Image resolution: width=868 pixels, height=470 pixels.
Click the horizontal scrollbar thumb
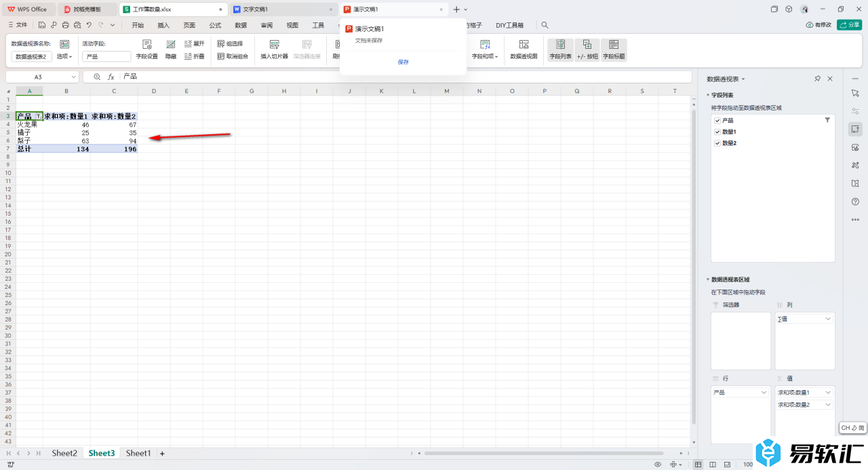pyautogui.click(x=544, y=453)
